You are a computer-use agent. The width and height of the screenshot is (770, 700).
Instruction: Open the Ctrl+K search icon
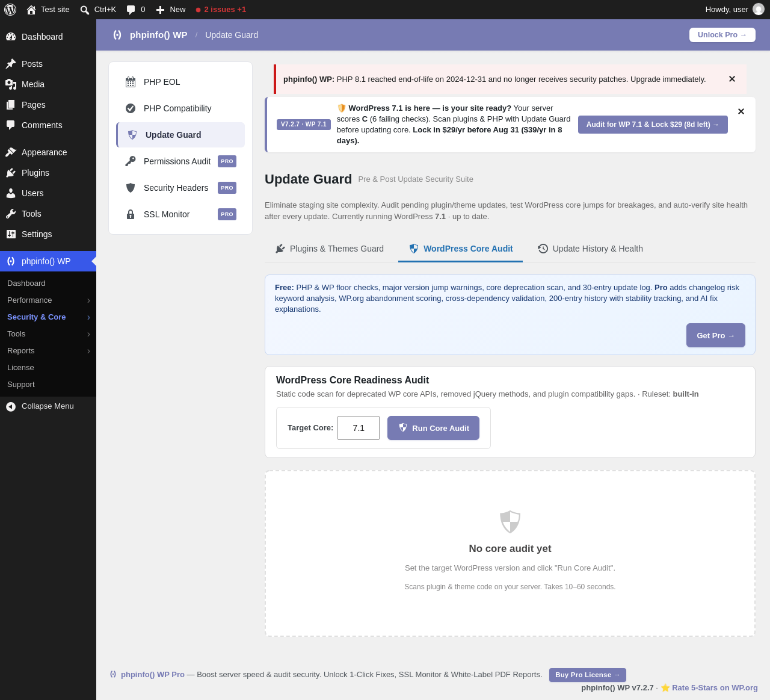tap(85, 10)
